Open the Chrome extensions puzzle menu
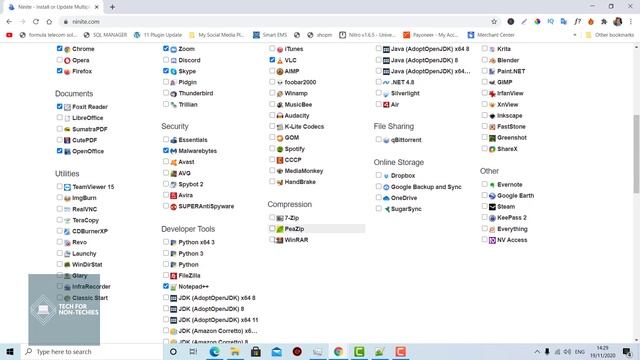The width and height of the screenshot is (640, 360). pyautogui.click(x=604, y=22)
